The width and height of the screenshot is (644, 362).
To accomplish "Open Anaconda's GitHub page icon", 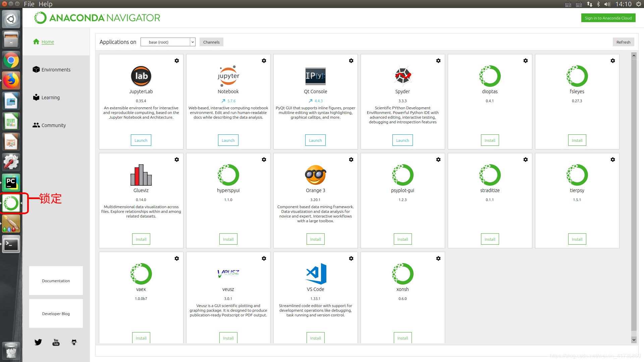I will point(74,342).
